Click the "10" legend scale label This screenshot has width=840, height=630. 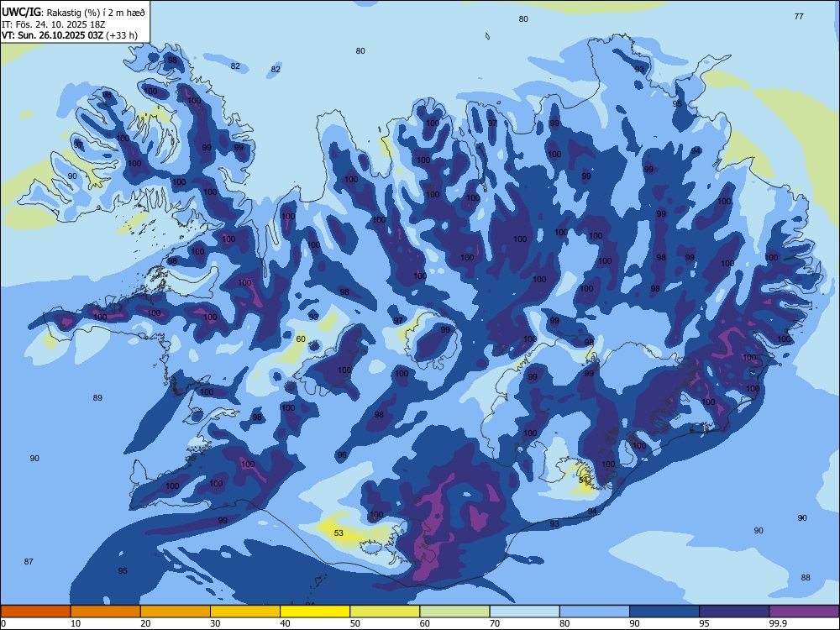point(76,623)
